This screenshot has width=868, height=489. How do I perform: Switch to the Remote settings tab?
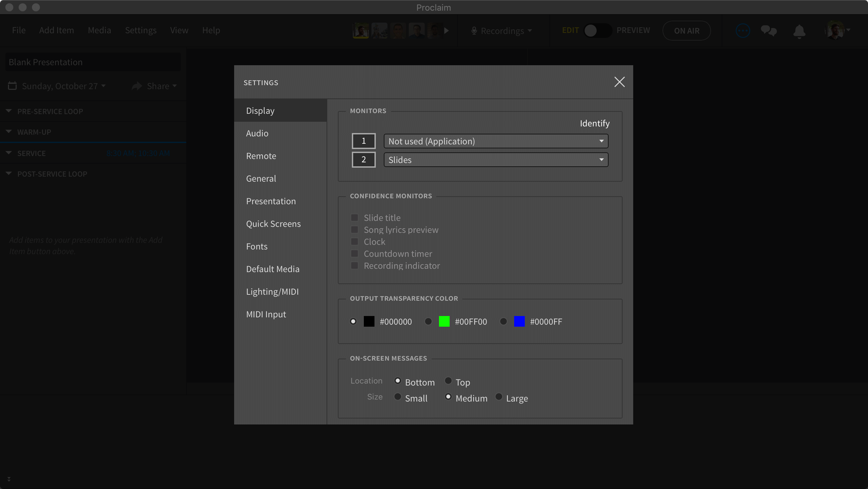pyautogui.click(x=280, y=156)
